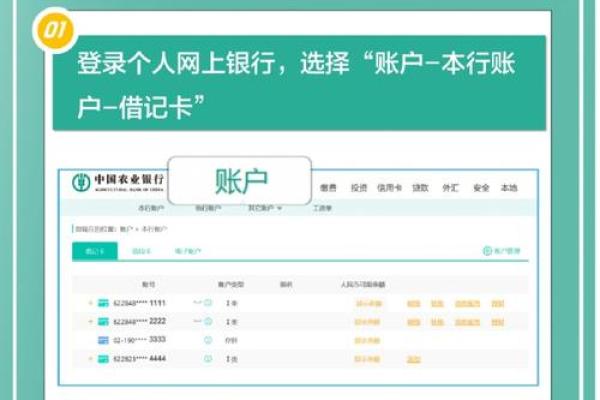600x400 pixels.
Task: Click the round info icon in the 4444 row
Action: click(x=208, y=359)
